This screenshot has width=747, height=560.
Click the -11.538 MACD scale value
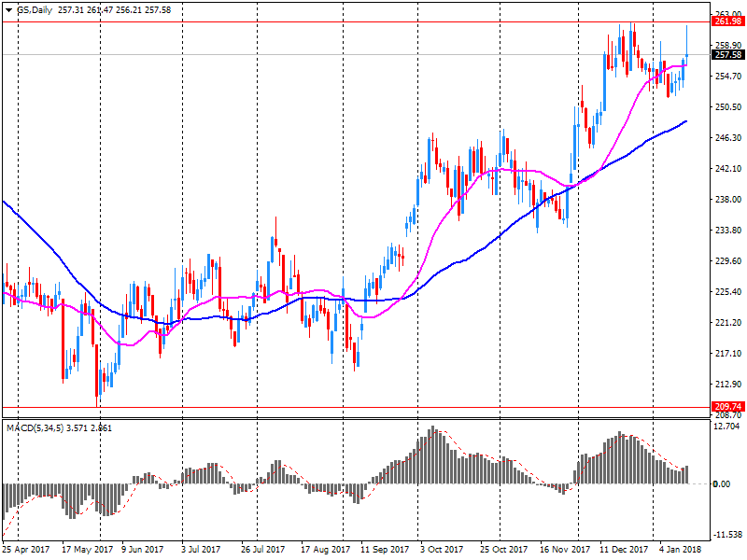coord(726,535)
